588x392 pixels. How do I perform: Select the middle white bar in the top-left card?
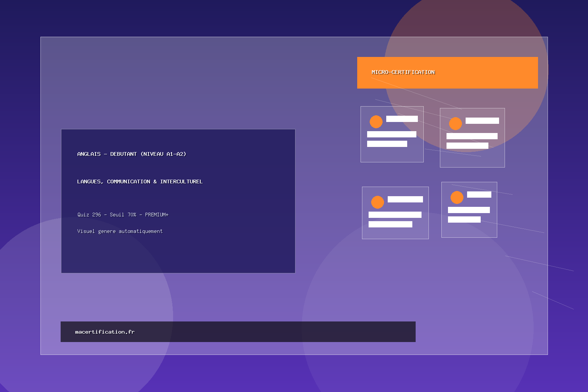pyautogui.click(x=391, y=134)
